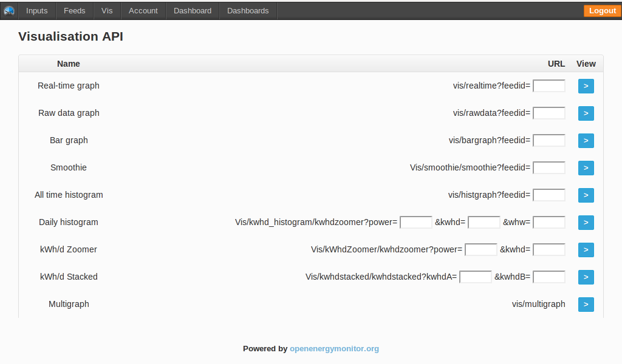This screenshot has width=622, height=364.
Task: Follow the openenergymonitor.org link
Action: tap(334, 349)
